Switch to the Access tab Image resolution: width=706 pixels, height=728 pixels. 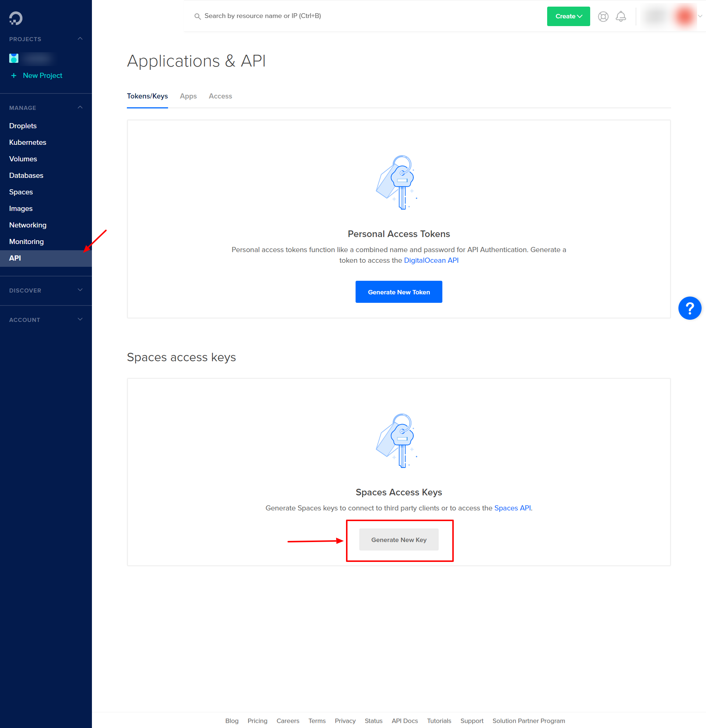[x=220, y=96]
